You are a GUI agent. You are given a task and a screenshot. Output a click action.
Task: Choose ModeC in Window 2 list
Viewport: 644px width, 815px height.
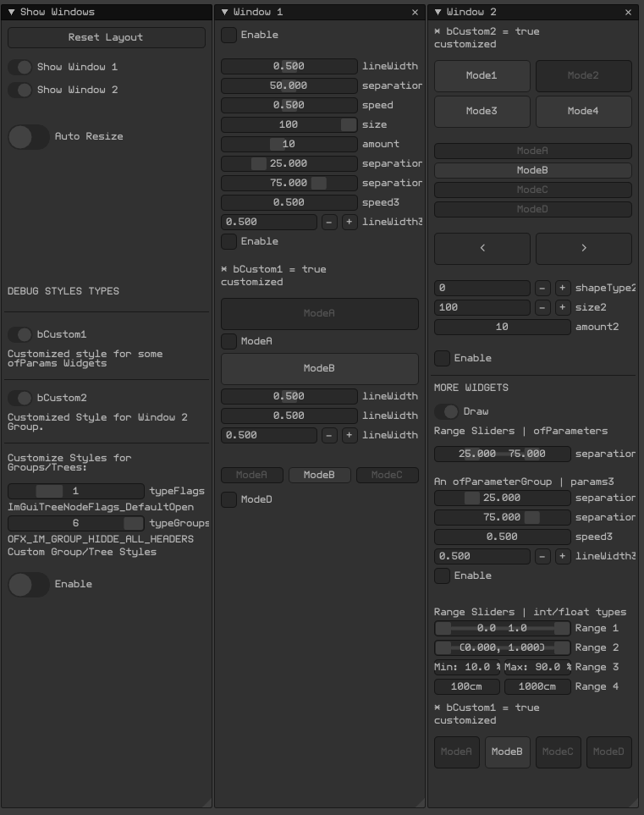click(533, 190)
